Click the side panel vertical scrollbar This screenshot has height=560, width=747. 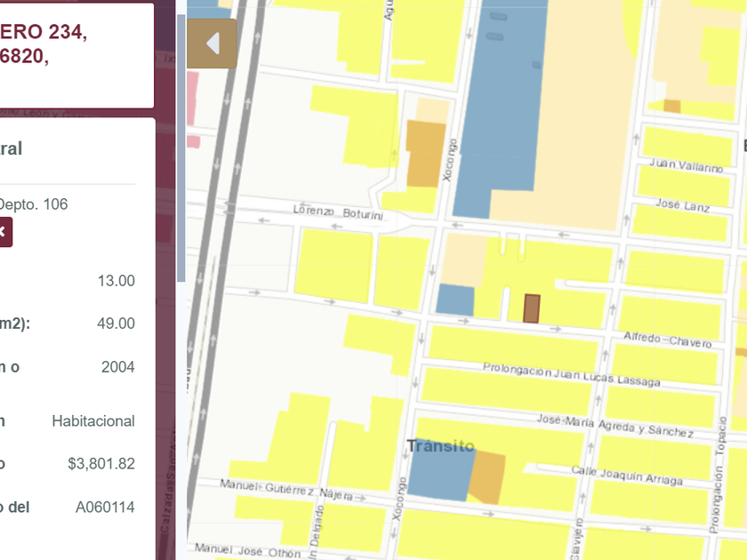pos(181,148)
